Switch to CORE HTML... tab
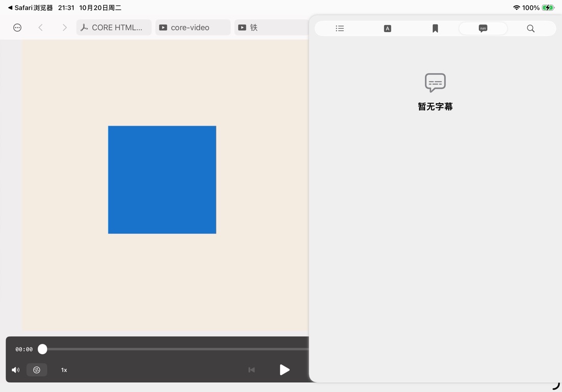This screenshot has width=562, height=392. (x=114, y=28)
